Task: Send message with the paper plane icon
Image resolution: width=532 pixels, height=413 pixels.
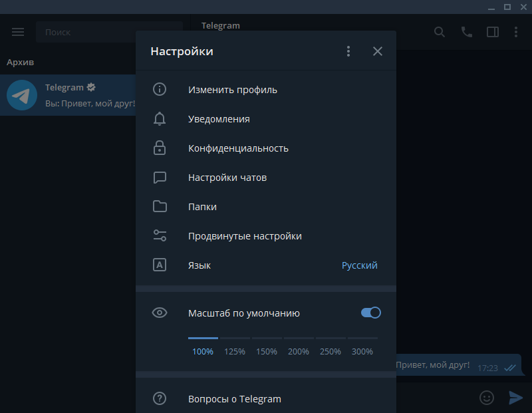Action: (x=516, y=398)
